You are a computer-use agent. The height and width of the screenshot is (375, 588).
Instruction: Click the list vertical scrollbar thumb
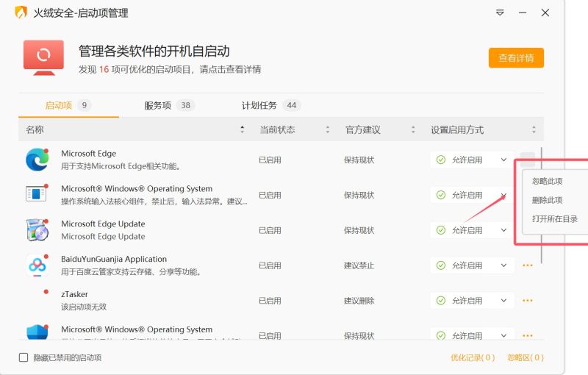542,204
